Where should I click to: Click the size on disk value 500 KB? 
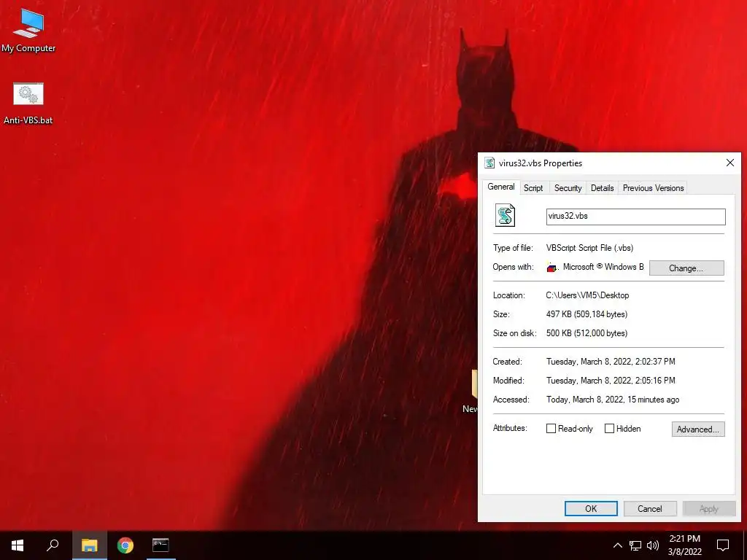(x=587, y=333)
